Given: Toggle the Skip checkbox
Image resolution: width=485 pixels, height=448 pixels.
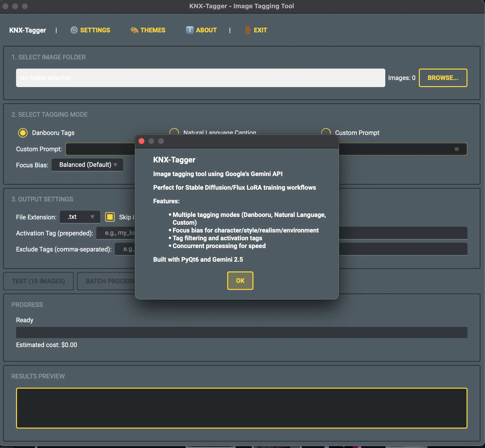Looking at the screenshot, I should [x=110, y=217].
